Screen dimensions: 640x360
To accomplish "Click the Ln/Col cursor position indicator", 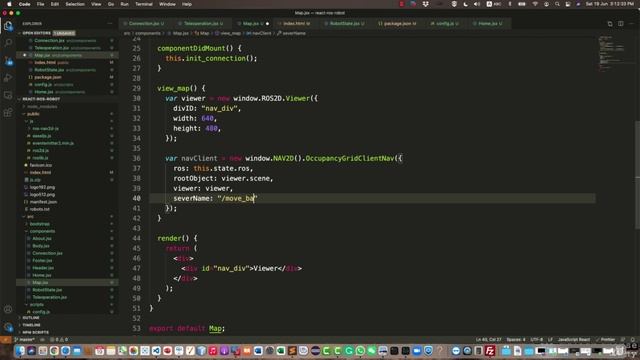I will [488, 340].
